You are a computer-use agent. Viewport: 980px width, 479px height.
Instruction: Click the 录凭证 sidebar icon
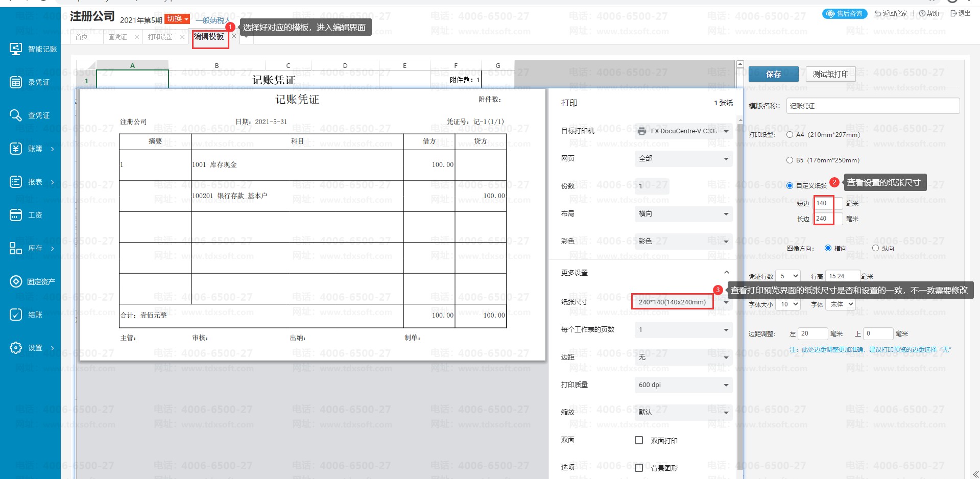click(x=16, y=82)
